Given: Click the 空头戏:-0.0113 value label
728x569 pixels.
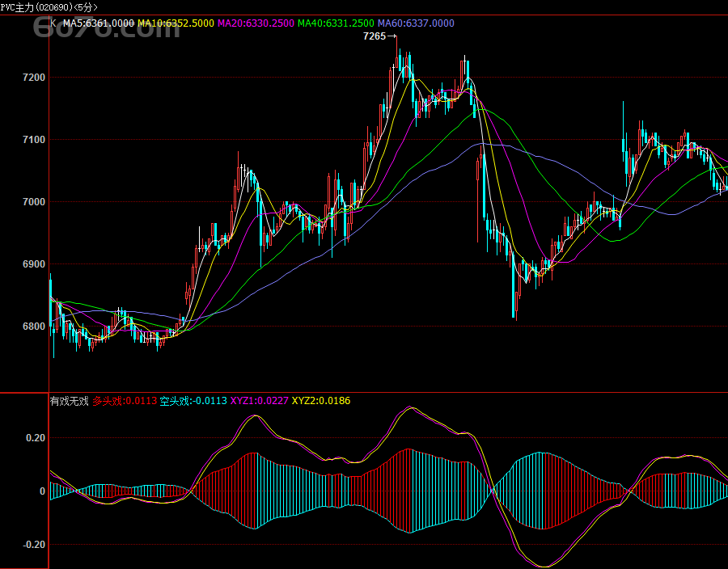Looking at the screenshot, I should tap(193, 401).
